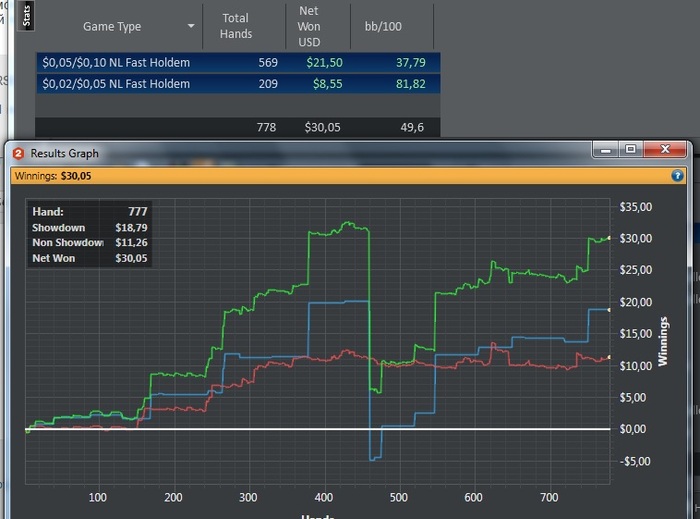
Task: Sort by the Game Type column header
Action: coord(112,27)
